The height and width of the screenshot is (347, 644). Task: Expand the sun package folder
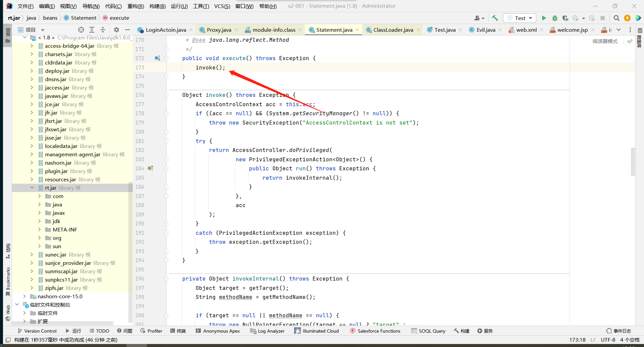[x=39, y=246]
